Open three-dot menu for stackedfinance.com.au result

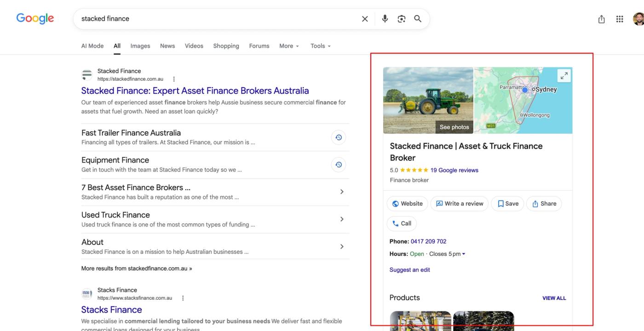click(x=174, y=79)
